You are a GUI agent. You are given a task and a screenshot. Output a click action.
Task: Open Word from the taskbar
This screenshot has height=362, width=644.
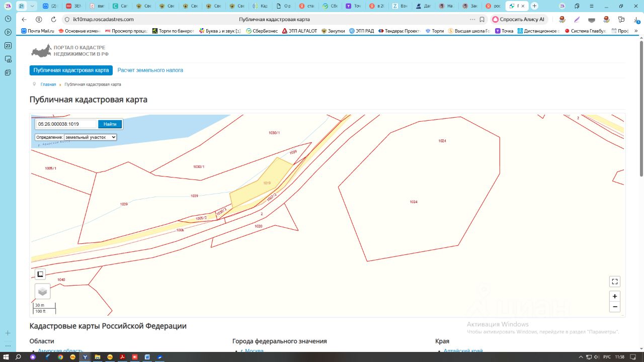click(147, 357)
